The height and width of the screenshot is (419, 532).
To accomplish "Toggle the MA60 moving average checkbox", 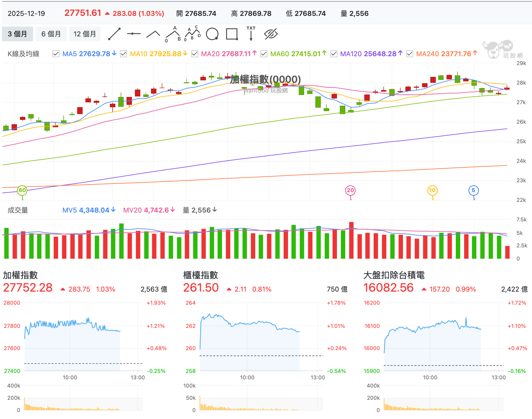I will pyautogui.click(x=264, y=54).
